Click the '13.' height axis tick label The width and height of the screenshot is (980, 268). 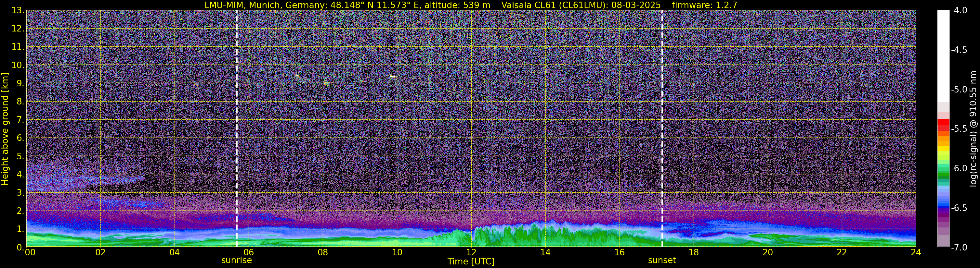18,11
